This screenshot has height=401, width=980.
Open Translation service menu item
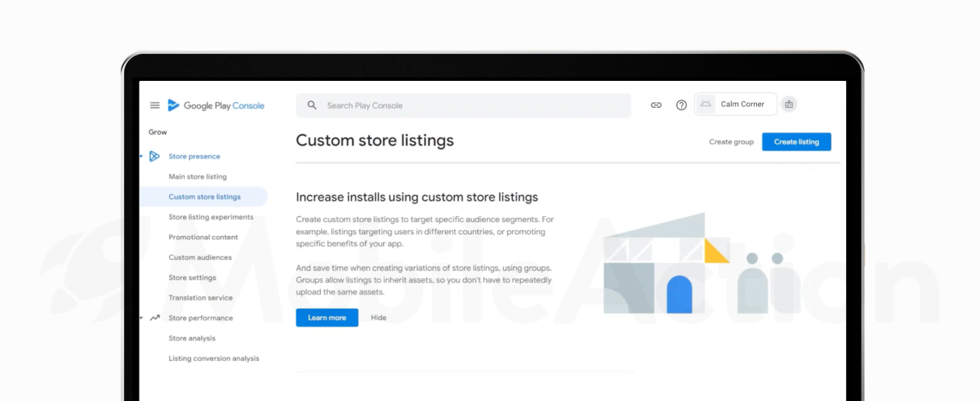point(200,298)
